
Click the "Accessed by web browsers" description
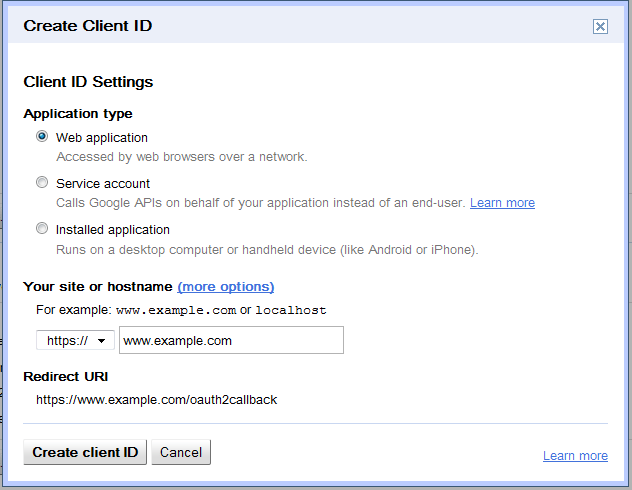click(x=182, y=157)
